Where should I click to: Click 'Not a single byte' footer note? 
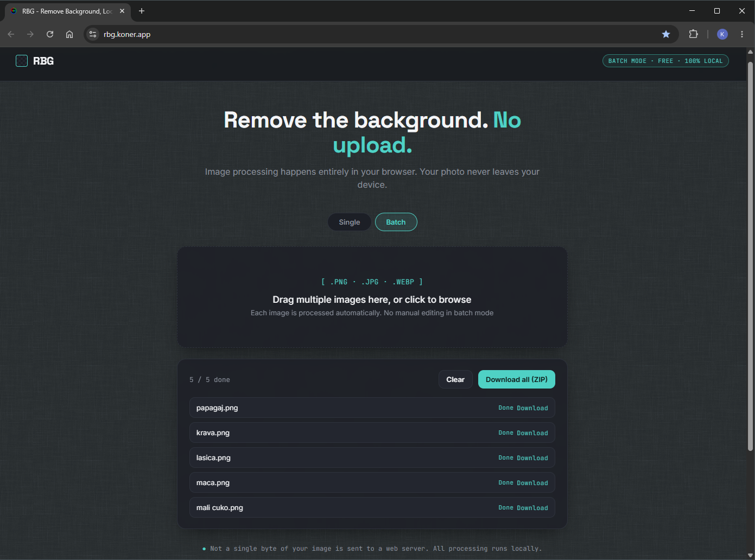(376, 549)
